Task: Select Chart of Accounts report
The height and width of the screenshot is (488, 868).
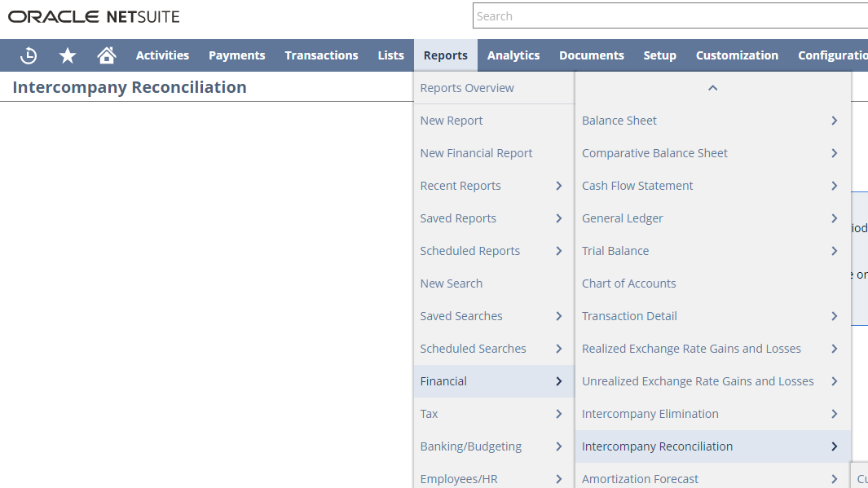Action: tap(628, 283)
